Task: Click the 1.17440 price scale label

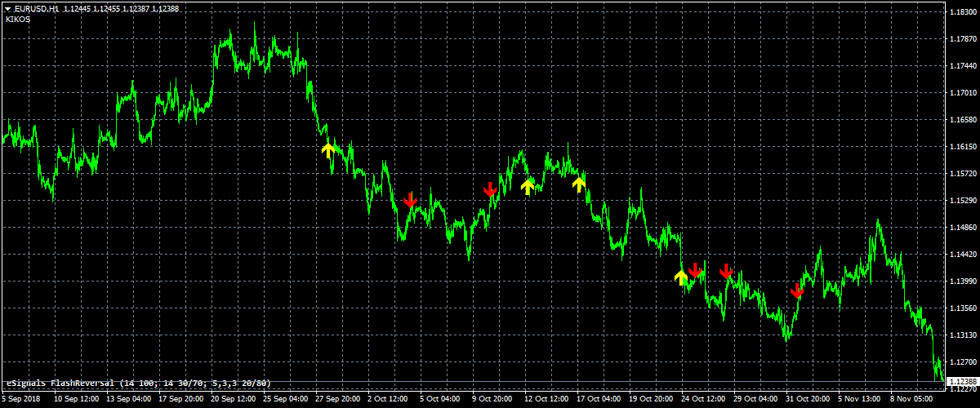Action: (964, 65)
